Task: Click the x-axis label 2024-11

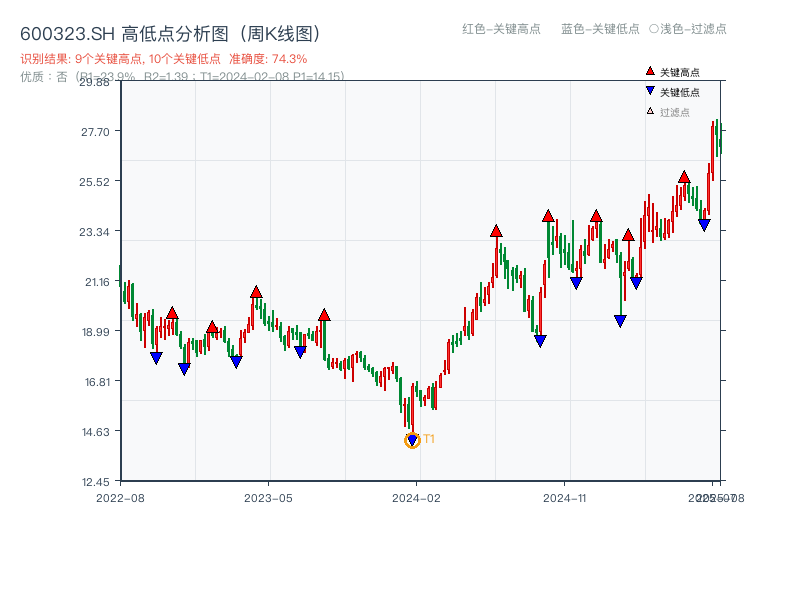Action: click(565, 498)
